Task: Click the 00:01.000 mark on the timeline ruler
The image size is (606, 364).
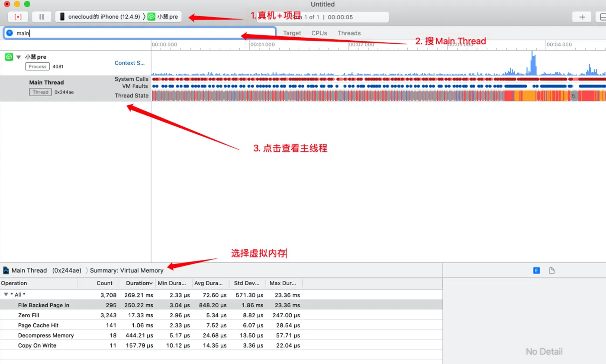Action: pyautogui.click(x=263, y=45)
